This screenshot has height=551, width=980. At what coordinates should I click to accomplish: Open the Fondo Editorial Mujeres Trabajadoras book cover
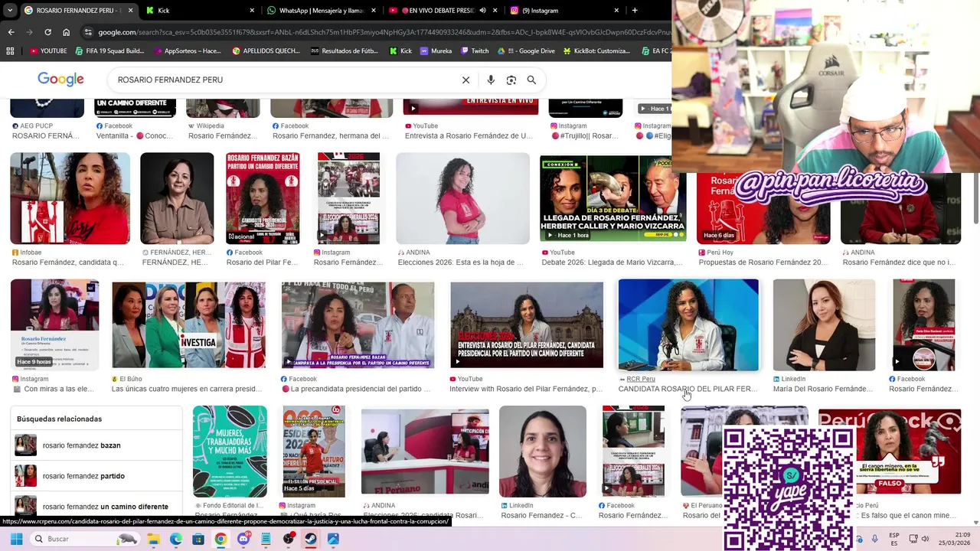(230, 452)
